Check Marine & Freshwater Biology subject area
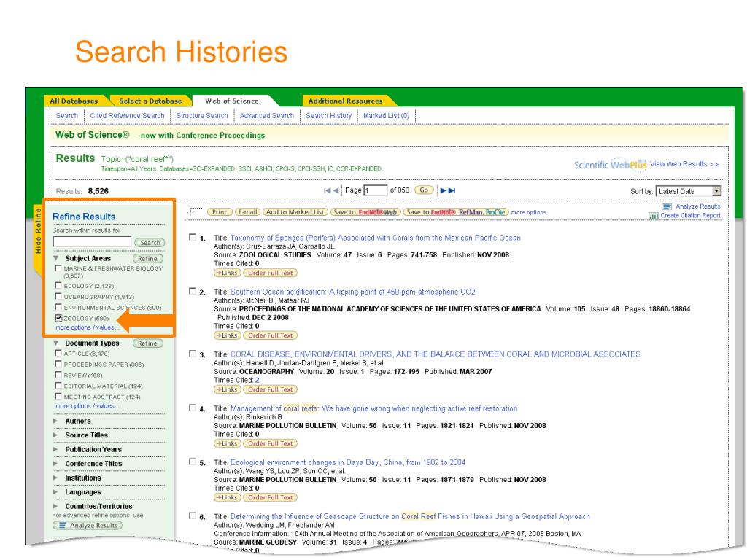 58,268
